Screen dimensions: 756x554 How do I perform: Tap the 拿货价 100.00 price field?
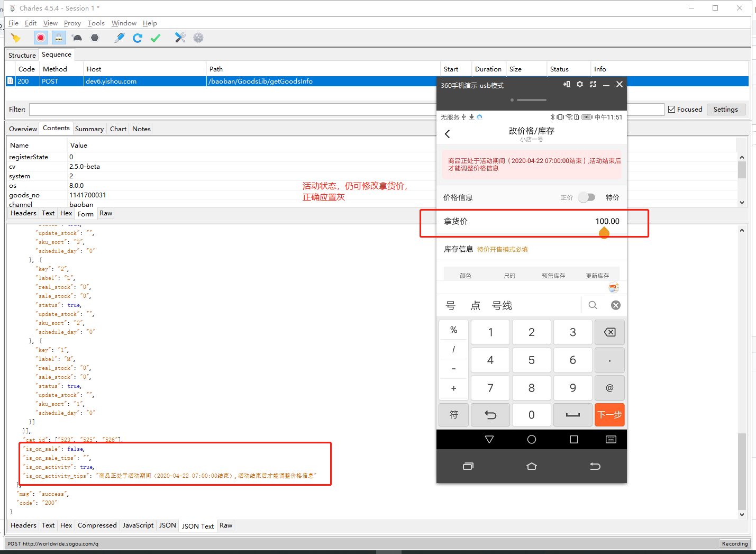click(x=531, y=222)
